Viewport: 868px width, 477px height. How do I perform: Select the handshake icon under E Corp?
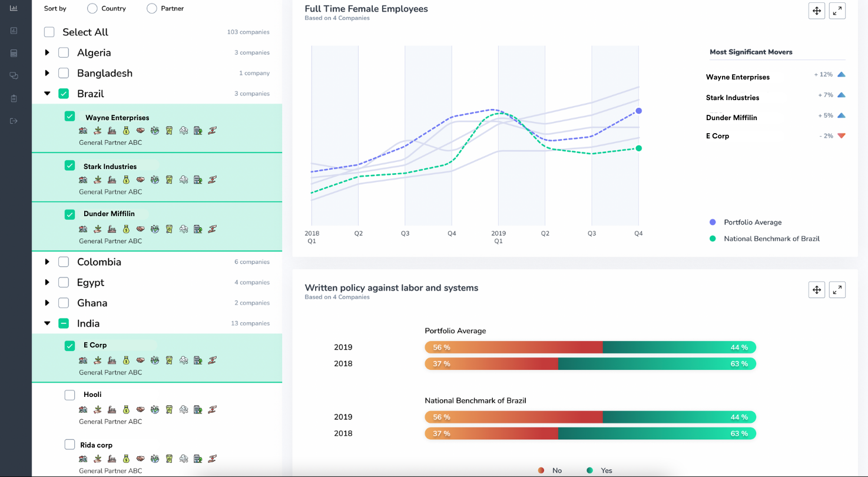(x=140, y=360)
